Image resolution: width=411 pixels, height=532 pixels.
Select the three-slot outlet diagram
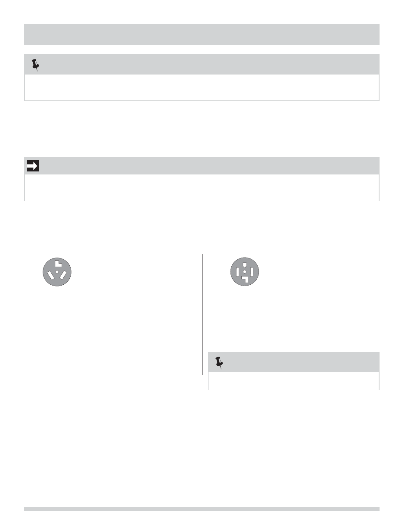click(57, 272)
